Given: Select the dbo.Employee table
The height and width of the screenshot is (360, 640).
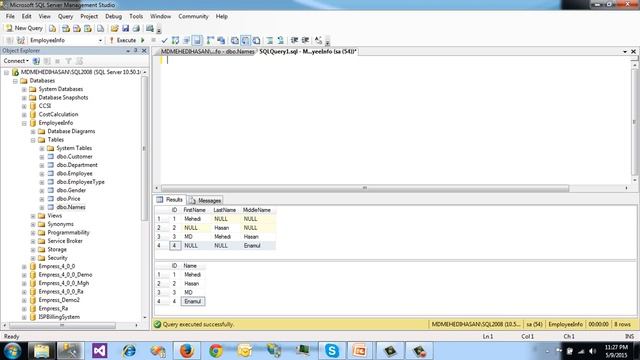Looking at the screenshot, I should click(74, 173).
